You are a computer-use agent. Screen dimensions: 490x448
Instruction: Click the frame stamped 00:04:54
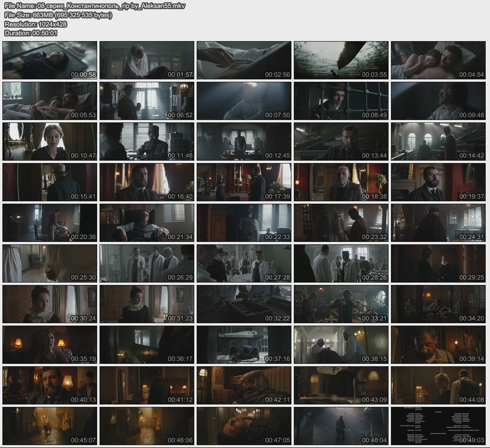[x=438, y=60]
